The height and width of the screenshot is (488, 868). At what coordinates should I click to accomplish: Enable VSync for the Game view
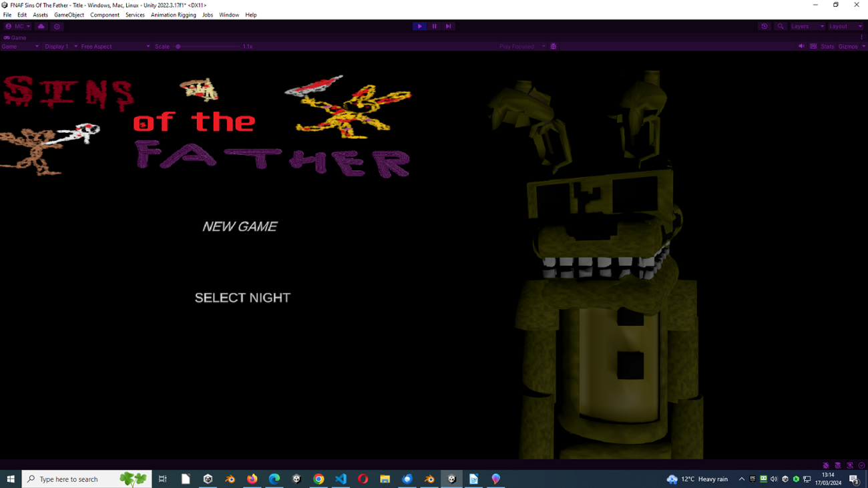pos(813,46)
